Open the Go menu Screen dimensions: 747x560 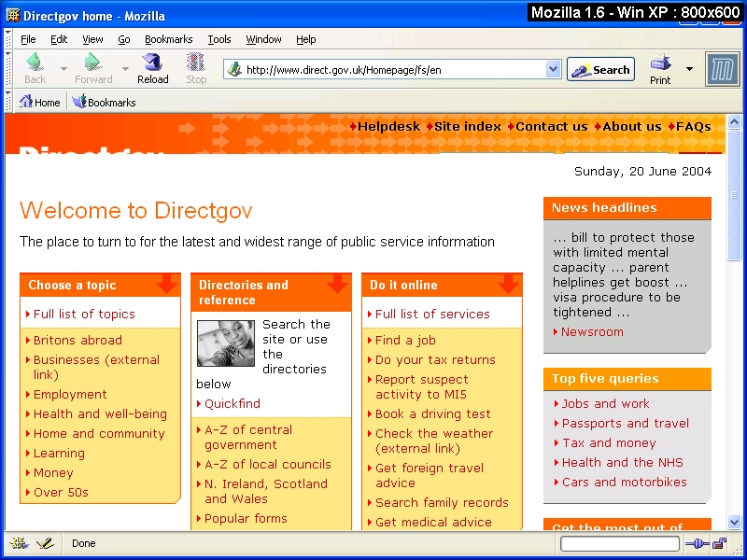click(x=124, y=39)
